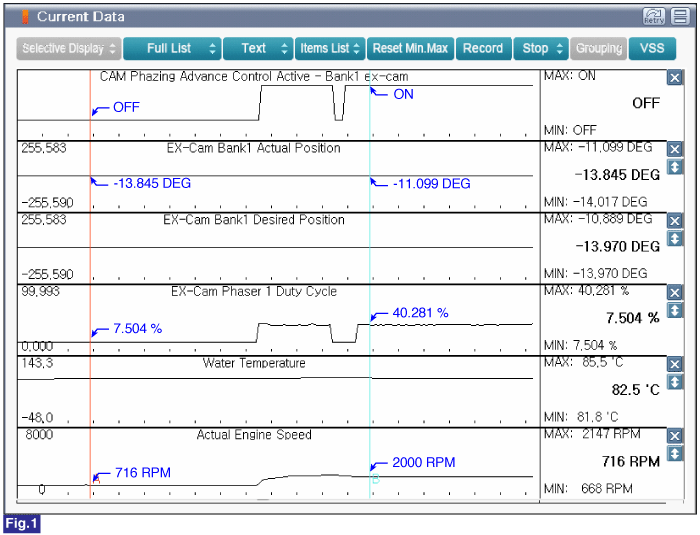Click the 40.281 % duty cycle label
The height and width of the screenshot is (535, 700).
click(x=420, y=313)
